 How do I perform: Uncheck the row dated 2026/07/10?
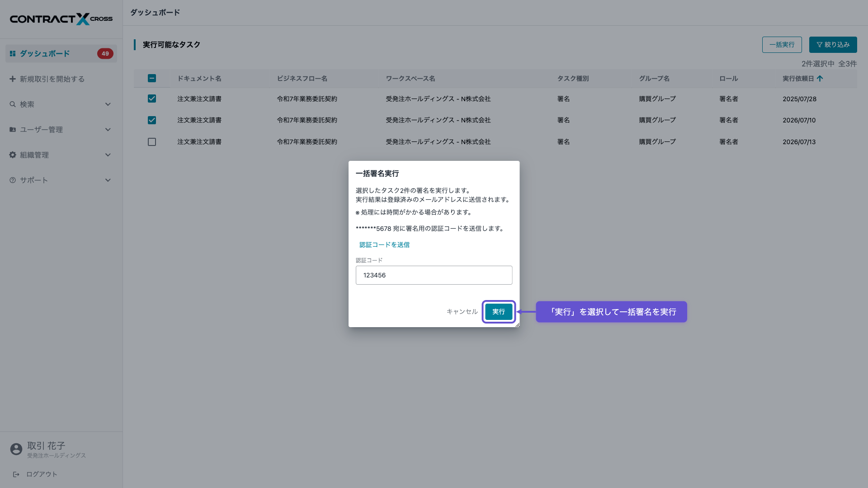point(152,120)
